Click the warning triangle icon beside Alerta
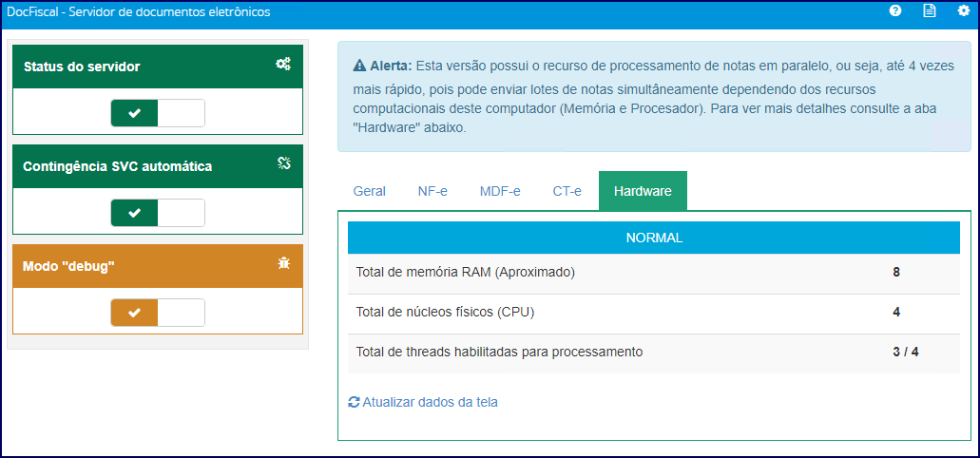Viewport: 980px width, 458px height. point(359,66)
